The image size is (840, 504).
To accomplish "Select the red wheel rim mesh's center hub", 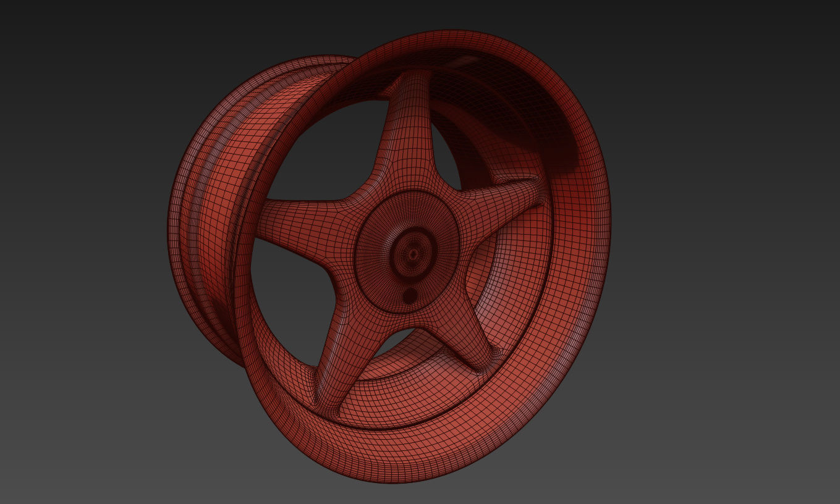I will pos(412,253).
